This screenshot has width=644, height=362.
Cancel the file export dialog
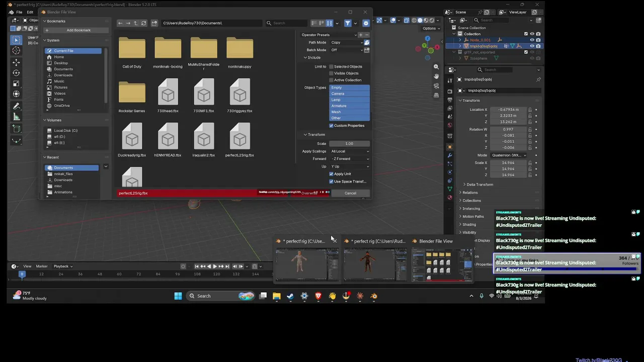(x=350, y=193)
